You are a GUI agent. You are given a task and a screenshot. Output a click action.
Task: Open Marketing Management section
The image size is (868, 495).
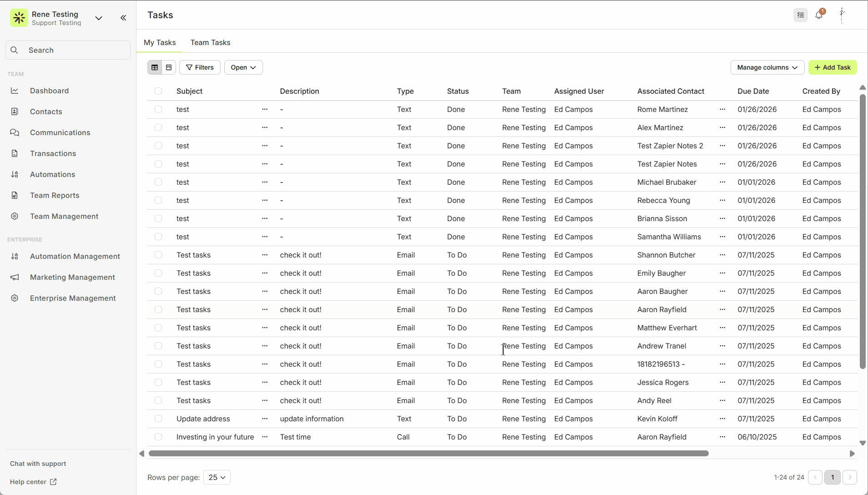tap(72, 277)
